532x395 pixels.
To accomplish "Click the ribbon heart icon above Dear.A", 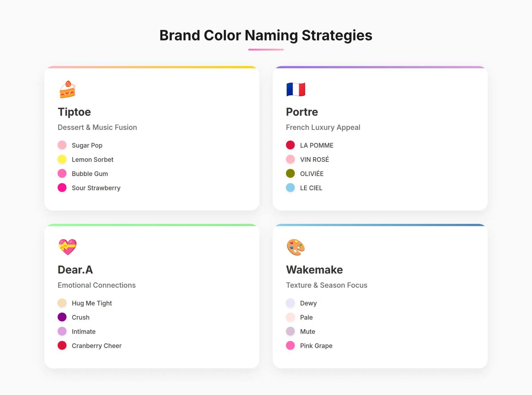I will 67,247.
